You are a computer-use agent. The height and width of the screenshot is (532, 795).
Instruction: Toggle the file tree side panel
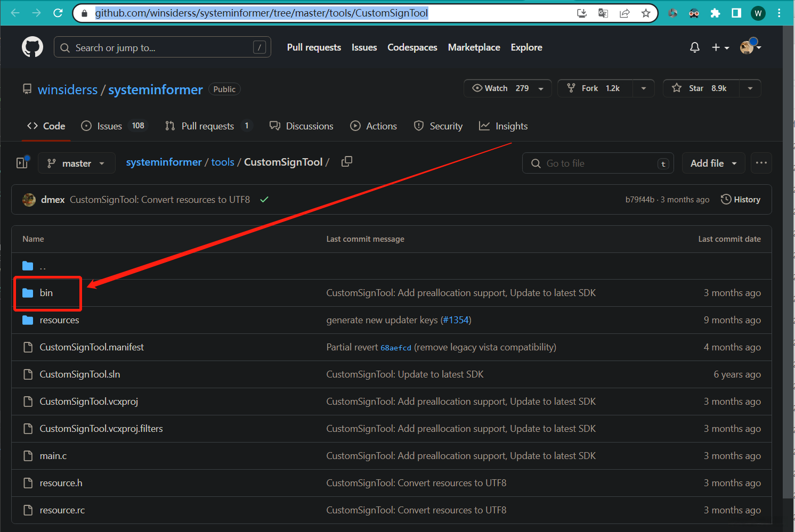pos(22,163)
